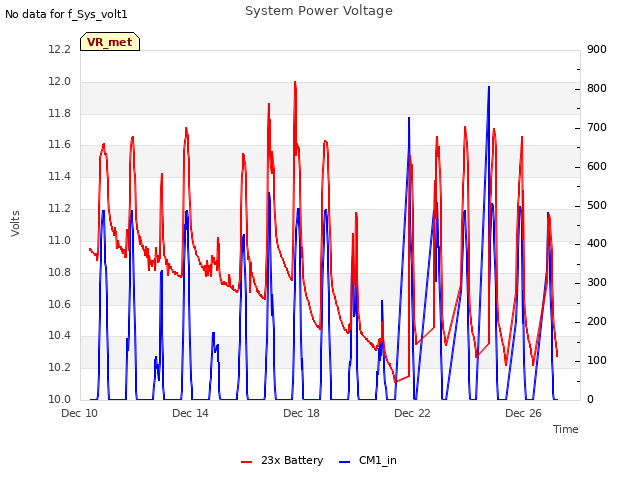Toggle the CM1_in legend entry
This screenshot has height=480, width=640.
368,460
